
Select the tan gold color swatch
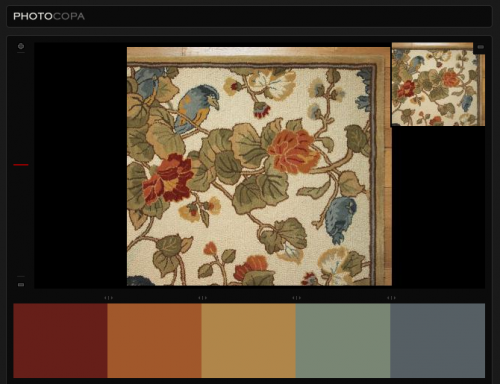[249, 341]
